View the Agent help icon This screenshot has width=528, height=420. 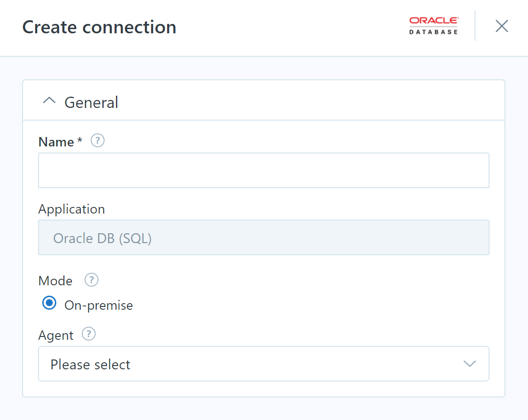(89, 334)
